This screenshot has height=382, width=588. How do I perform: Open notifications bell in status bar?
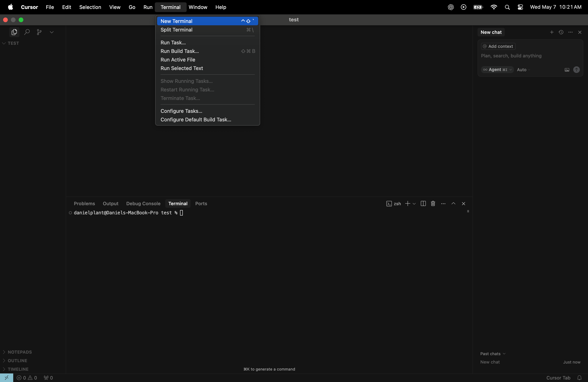click(579, 378)
